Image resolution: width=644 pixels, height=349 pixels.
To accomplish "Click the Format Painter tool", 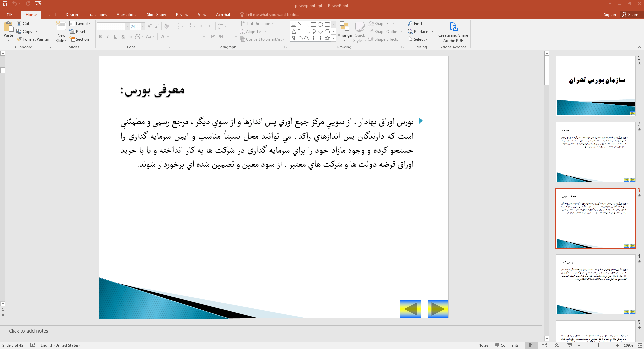I will pos(33,39).
